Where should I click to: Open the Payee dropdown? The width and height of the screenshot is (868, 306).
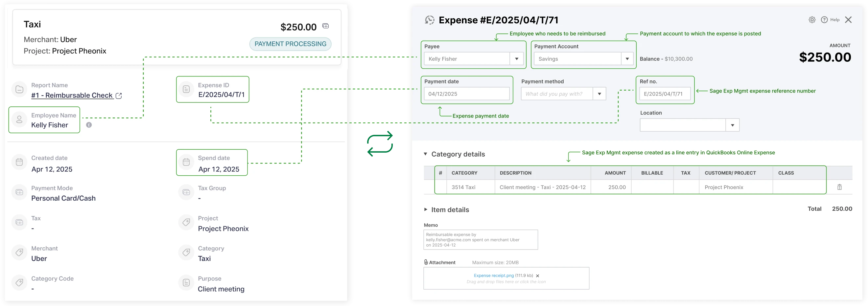coord(517,58)
